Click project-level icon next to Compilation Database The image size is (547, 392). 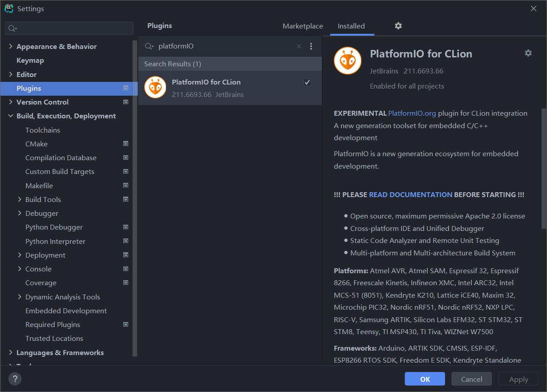coord(126,158)
